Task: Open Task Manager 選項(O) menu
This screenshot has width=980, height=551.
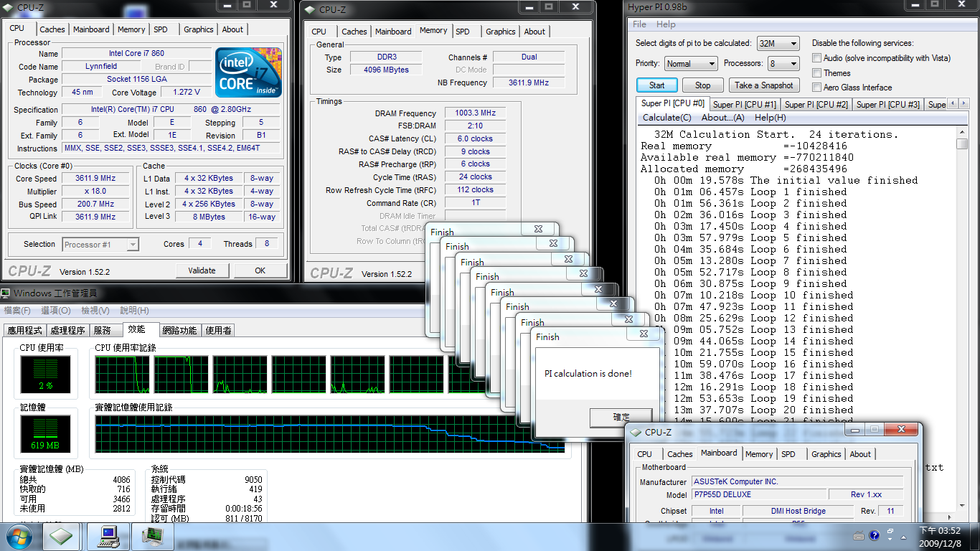Action: coord(56,311)
